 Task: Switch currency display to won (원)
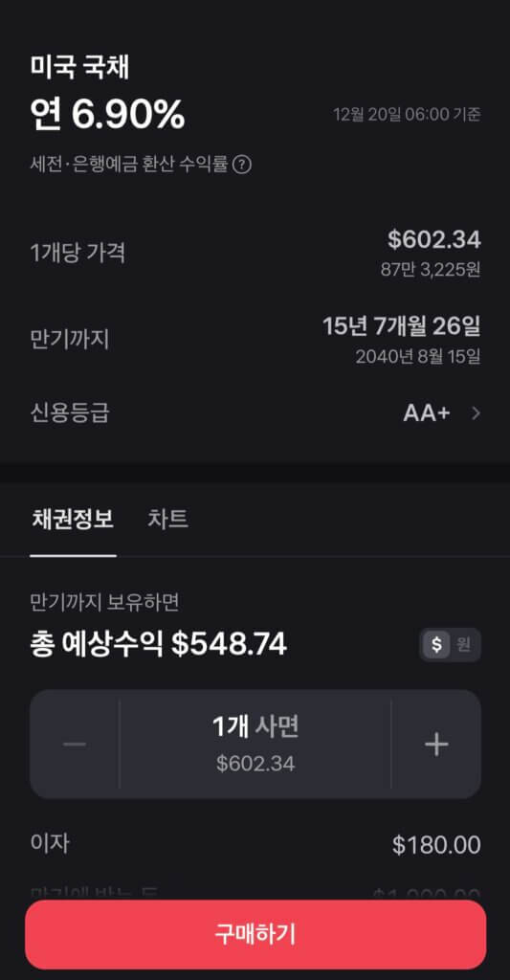tap(464, 644)
